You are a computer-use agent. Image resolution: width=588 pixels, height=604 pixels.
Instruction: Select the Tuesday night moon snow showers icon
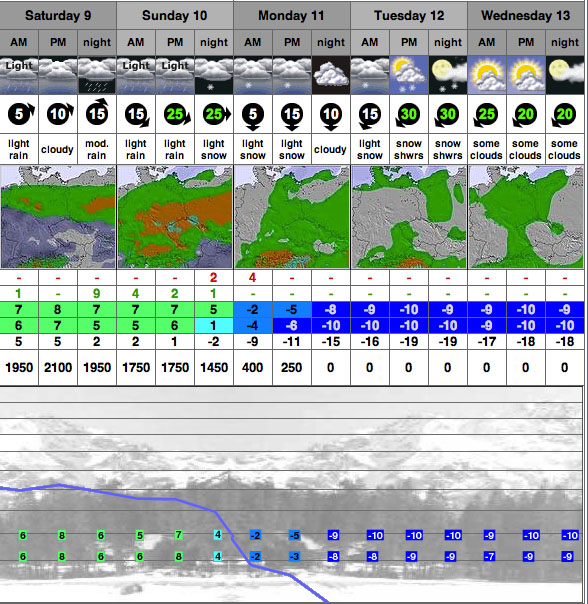[448, 75]
